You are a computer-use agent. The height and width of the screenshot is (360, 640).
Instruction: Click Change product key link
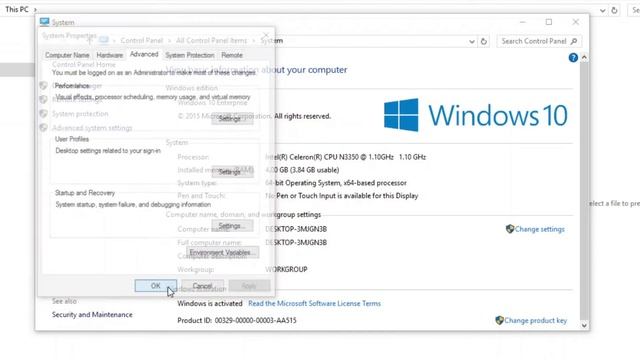coord(536,320)
